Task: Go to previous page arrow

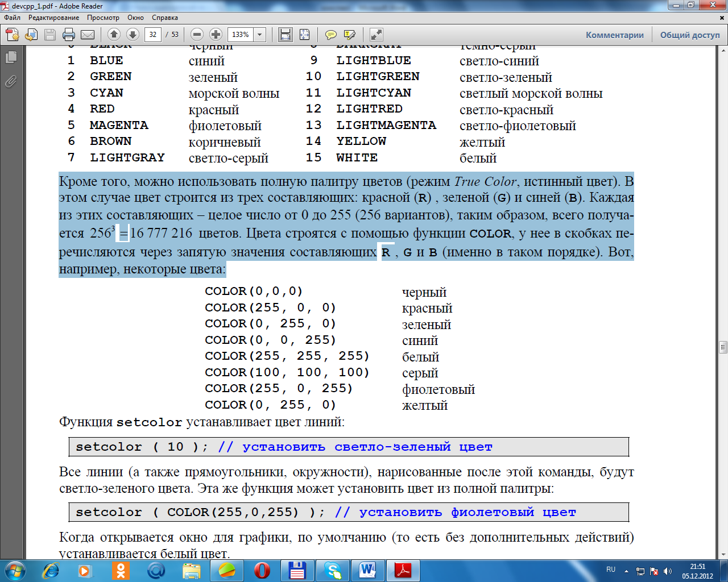Action: tap(114, 35)
